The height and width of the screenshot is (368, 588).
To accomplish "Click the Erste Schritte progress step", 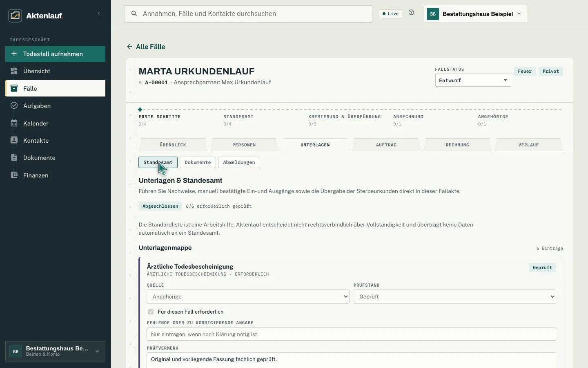I will click(x=160, y=120).
